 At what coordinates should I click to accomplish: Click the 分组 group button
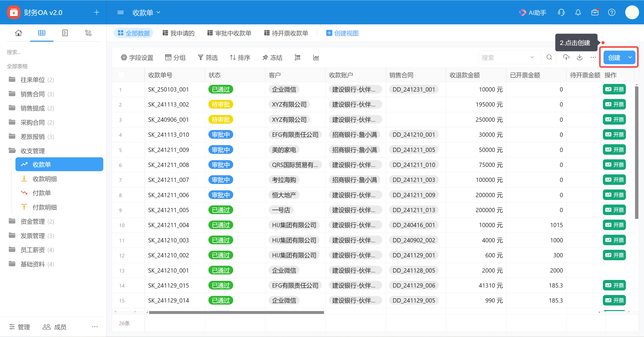(x=175, y=58)
